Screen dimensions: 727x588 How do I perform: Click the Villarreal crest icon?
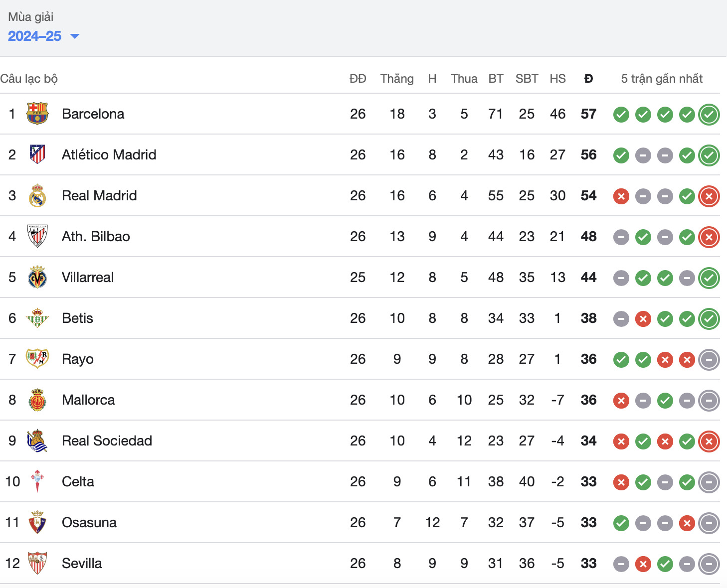[x=37, y=277]
